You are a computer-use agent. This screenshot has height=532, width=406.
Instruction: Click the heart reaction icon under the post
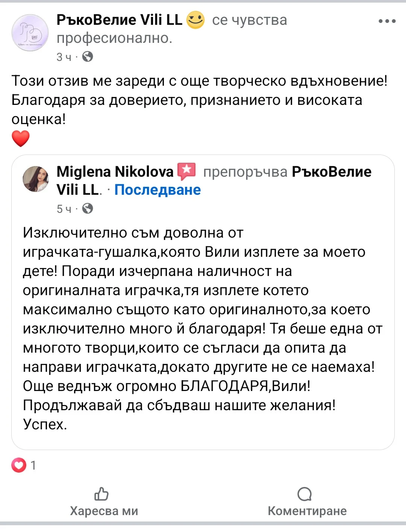pyautogui.click(x=18, y=465)
